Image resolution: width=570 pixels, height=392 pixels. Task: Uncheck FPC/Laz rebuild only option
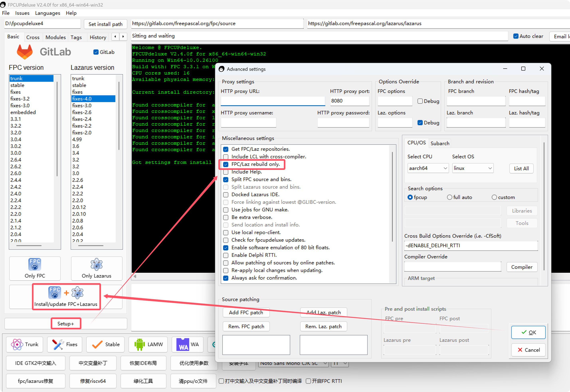(x=226, y=164)
